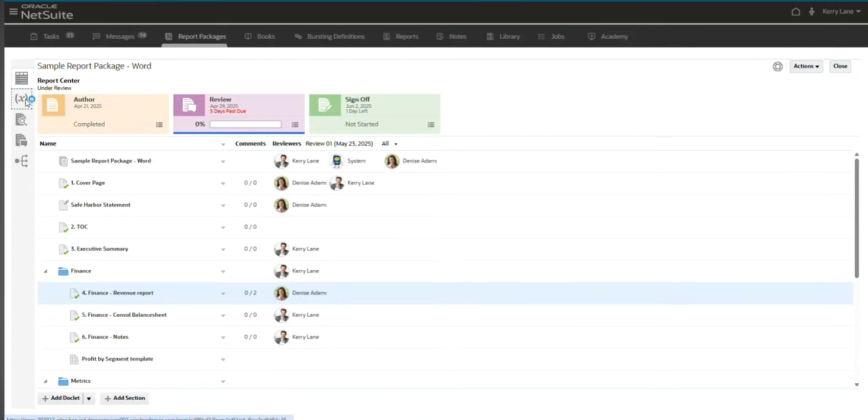Image resolution: width=868 pixels, height=420 pixels.
Task: Click the Report Center grid icon in sidebar
Action: pos(22,78)
